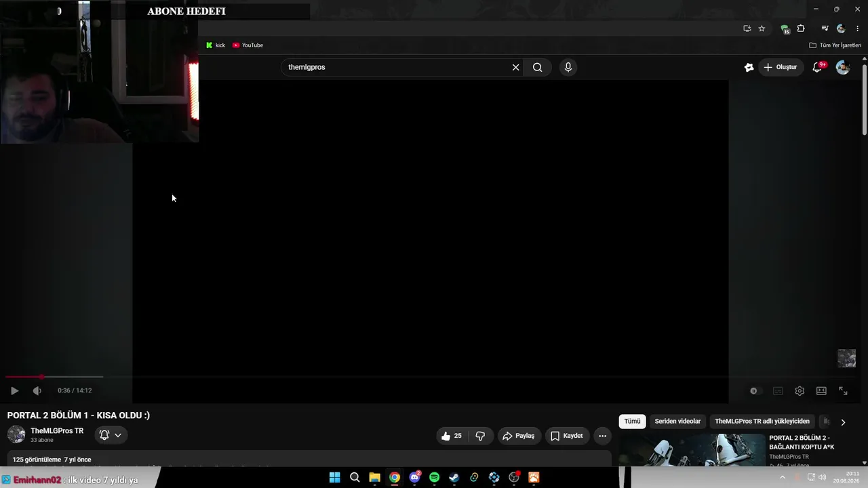Click the Paylaş share button
This screenshot has width=868, height=488.
click(x=519, y=436)
